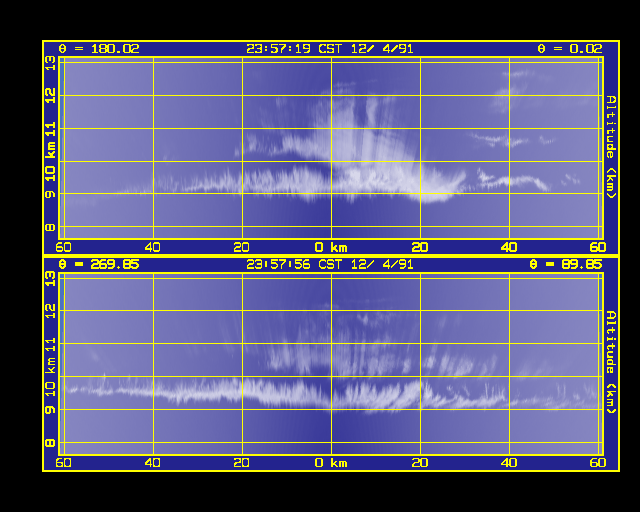Click altitude 8 tick in bottom panel
The height and width of the screenshot is (512, 640).
50,442
